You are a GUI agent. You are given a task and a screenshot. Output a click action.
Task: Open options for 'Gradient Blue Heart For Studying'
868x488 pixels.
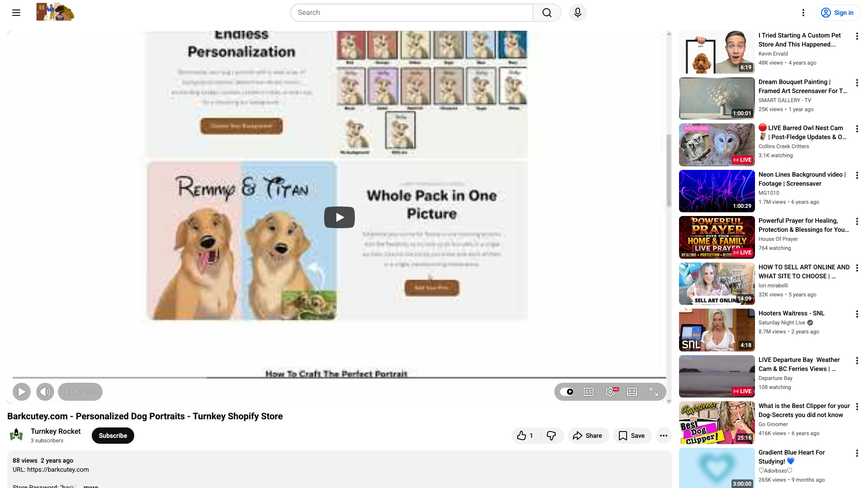857,453
